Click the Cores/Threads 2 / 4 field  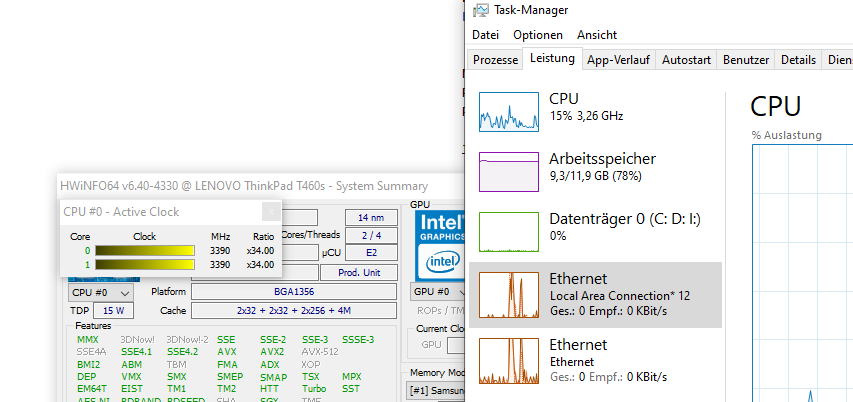[371, 236]
